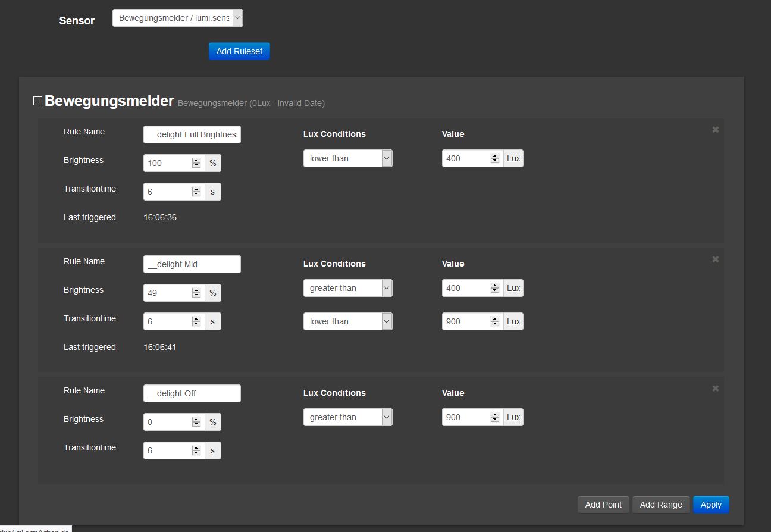The height and width of the screenshot is (532, 771).
Task: Remove the __delight Off rule
Action: coord(715,389)
